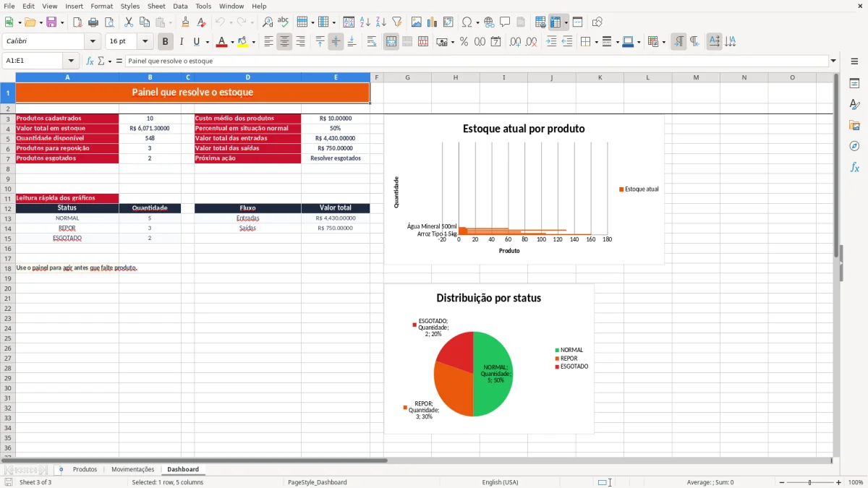Open the Font Size dropdown arrow
868x488 pixels.
(x=145, y=42)
